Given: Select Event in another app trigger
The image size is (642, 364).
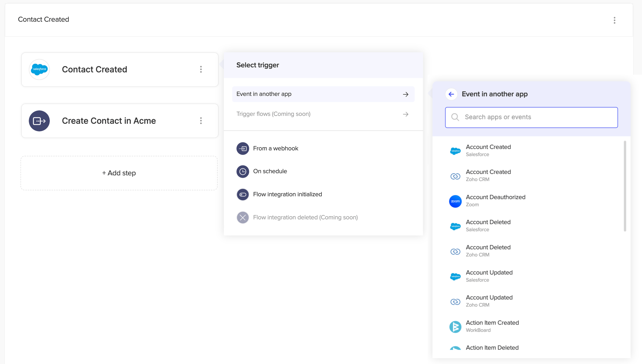Looking at the screenshot, I should 323,94.
